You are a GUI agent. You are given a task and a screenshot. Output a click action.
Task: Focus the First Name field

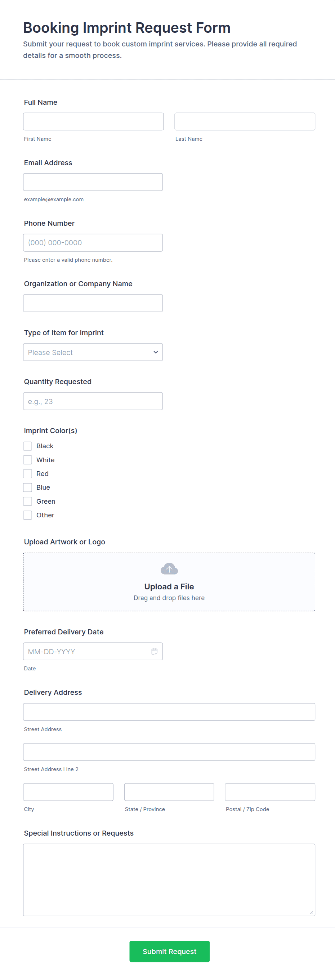(93, 122)
